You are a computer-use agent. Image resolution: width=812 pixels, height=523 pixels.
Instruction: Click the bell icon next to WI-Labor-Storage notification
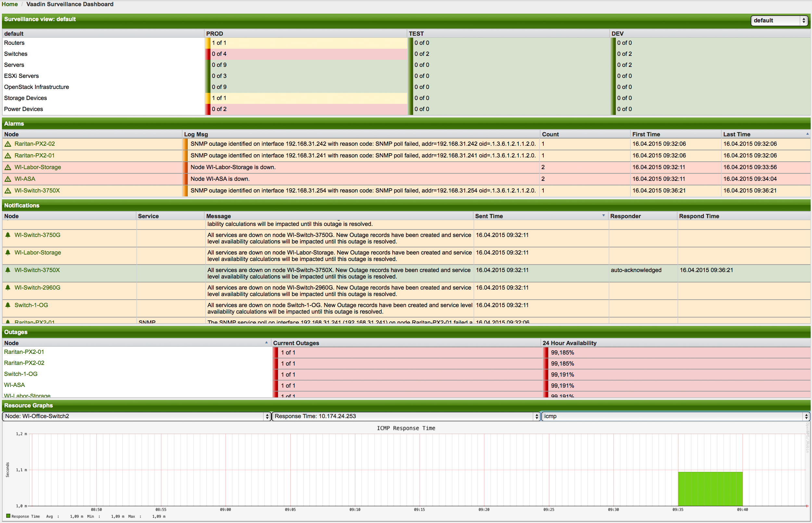[8, 252]
